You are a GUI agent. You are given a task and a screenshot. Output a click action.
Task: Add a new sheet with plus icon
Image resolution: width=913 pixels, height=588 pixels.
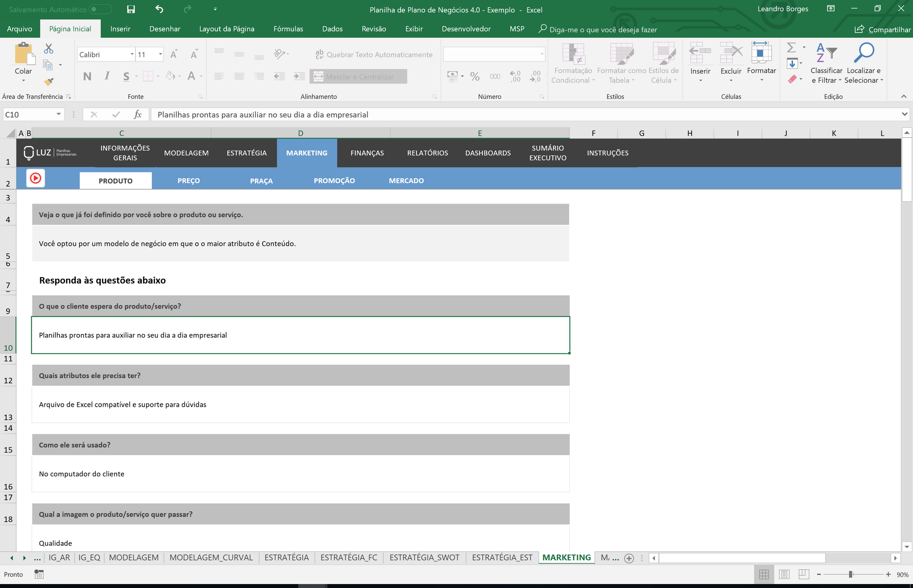(x=629, y=558)
